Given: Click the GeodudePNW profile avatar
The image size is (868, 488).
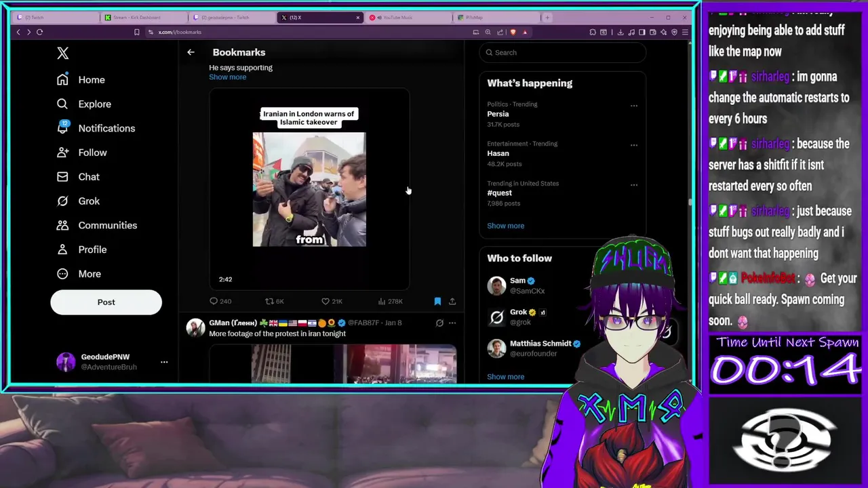Looking at the screenshot, I should point(66,362).
